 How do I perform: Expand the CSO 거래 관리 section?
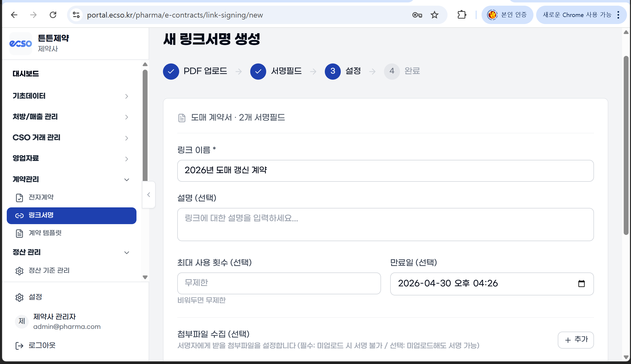pos(70,138)
